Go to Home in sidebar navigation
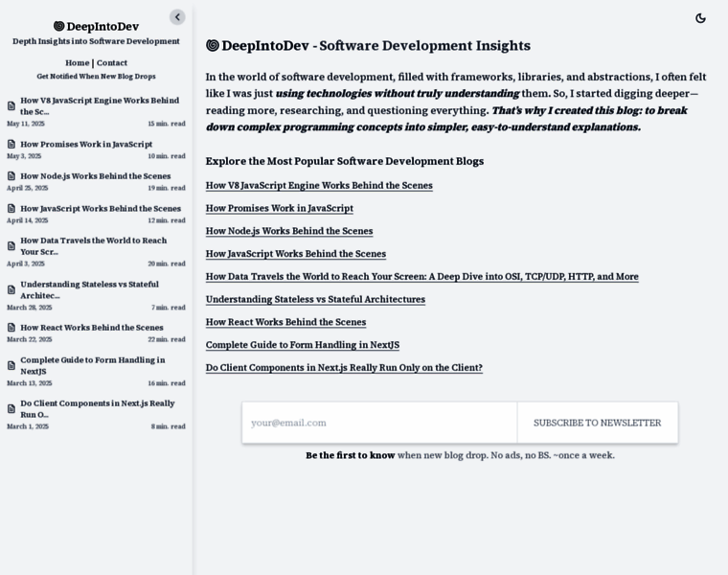This screenshot has width=728, height=575. (77, 63)
